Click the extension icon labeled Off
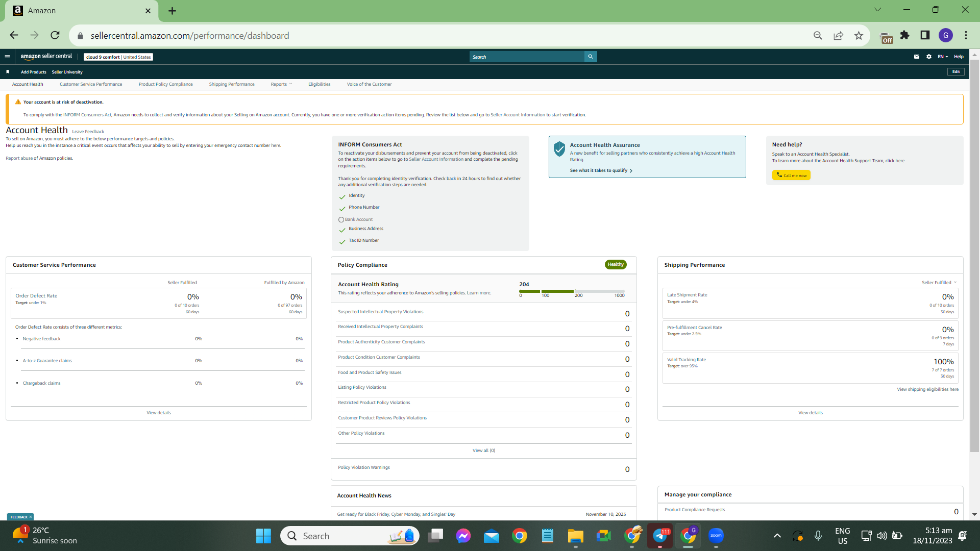 pos(887,38)
